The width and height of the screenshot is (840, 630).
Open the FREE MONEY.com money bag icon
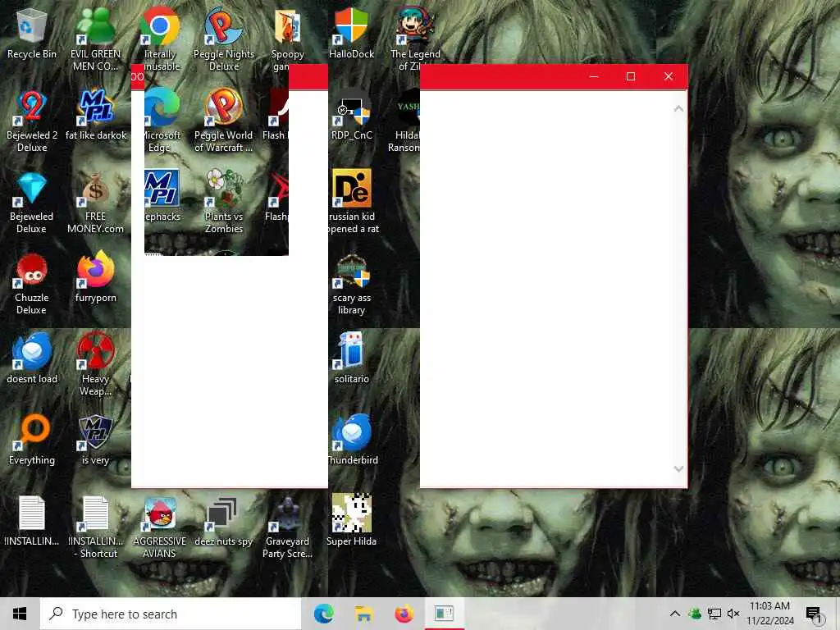(95, 203)
